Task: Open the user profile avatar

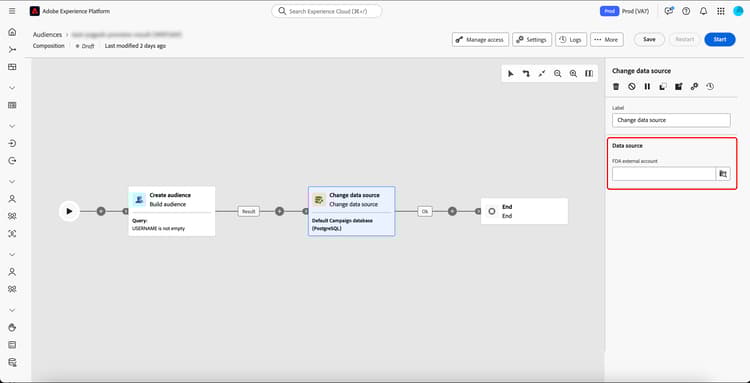Action: (738, 11)
